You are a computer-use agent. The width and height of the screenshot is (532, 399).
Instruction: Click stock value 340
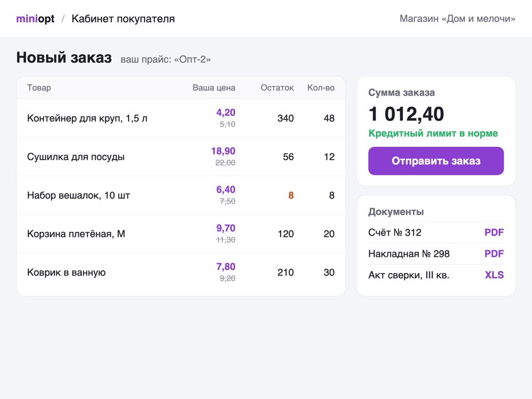point(286,118)
